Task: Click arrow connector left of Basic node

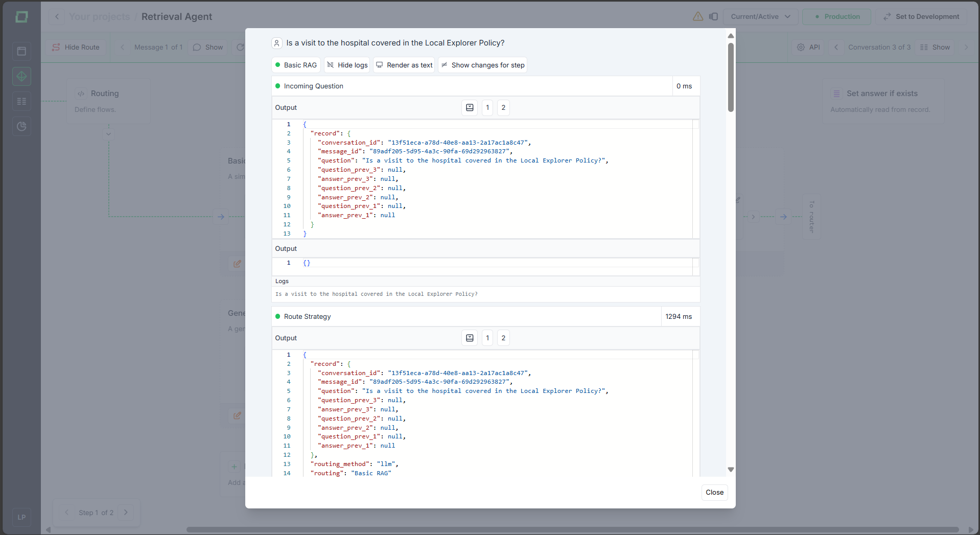Action: [x=221, y=217]
